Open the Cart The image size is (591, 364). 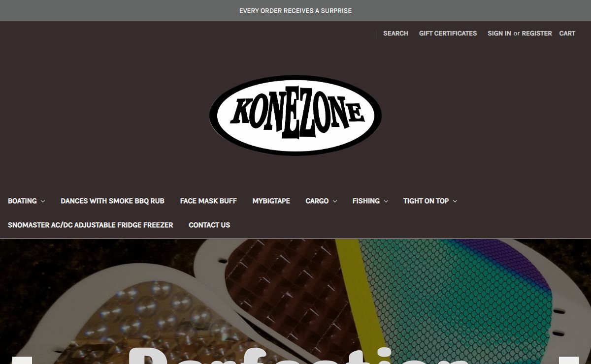tap(567, 33)
